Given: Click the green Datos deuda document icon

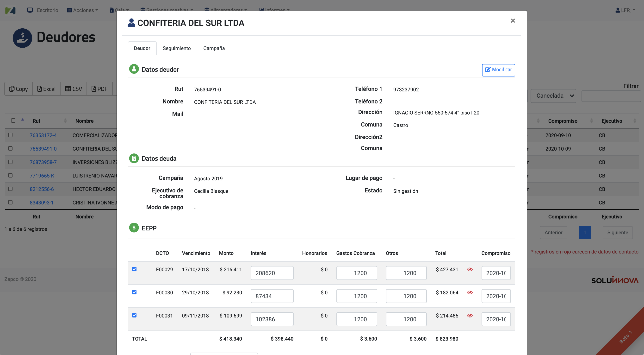Looking at the screenshot, I should 134,158.
